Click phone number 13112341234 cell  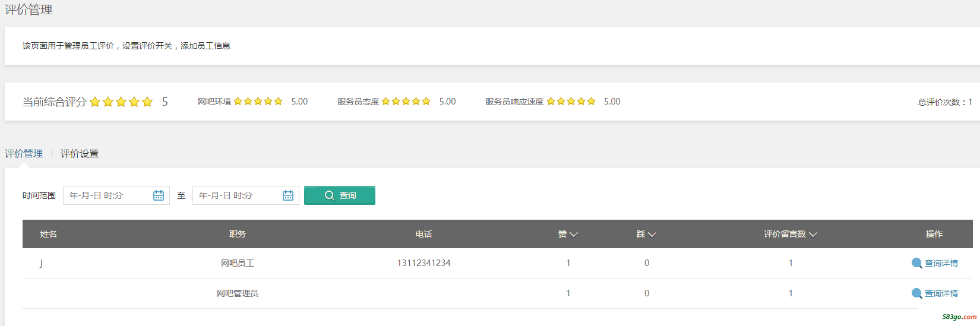[424, 263]
